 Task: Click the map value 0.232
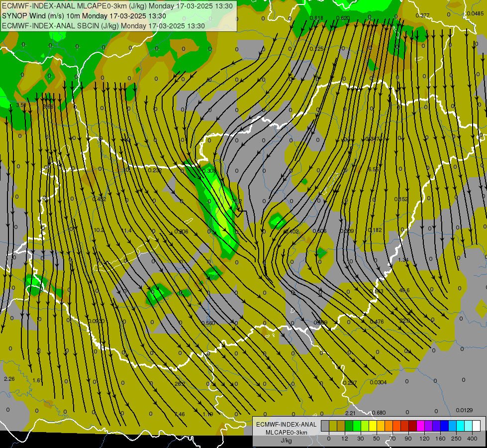click(x=155, y=170)
